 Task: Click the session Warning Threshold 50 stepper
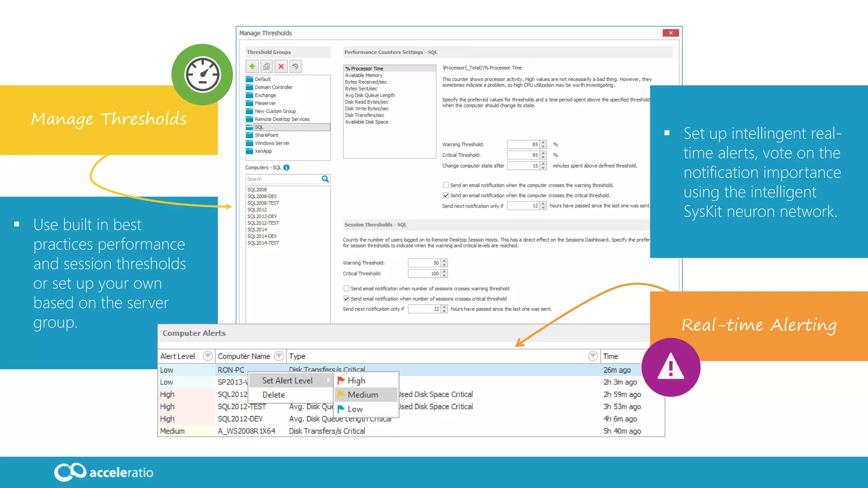coord(444,263)
